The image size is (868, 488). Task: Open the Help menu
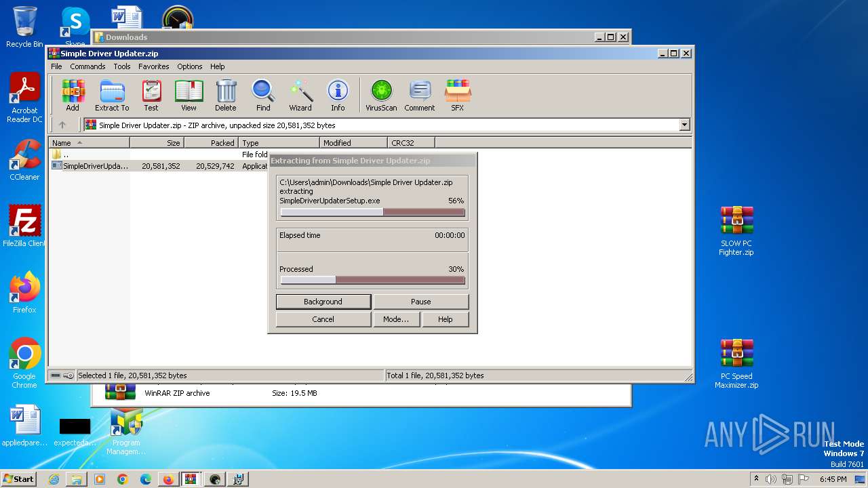coord(217,66)
